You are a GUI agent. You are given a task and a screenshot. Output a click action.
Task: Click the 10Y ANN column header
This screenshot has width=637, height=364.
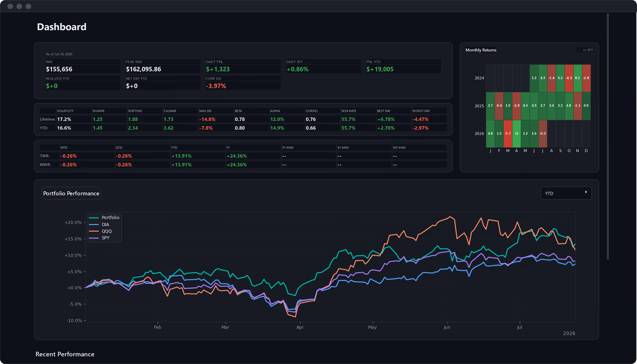[x=399, y=148]
